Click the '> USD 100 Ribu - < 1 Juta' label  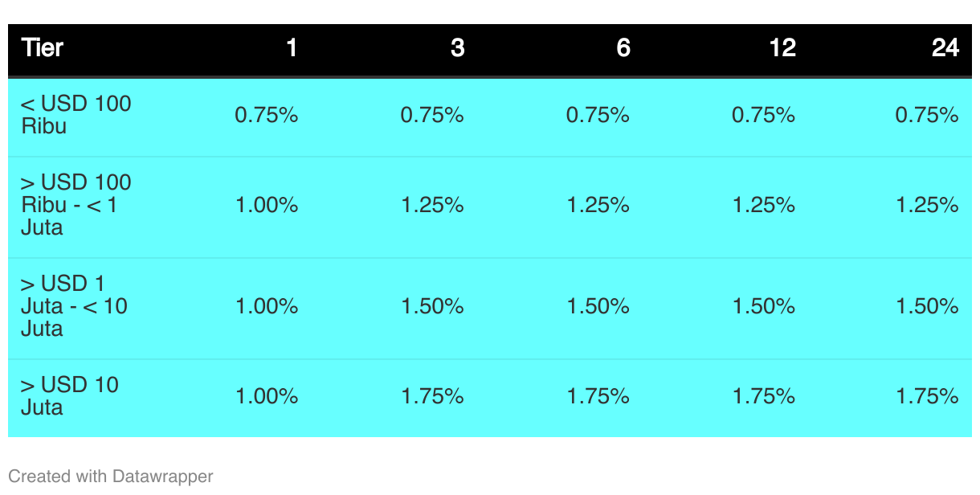(x=76, y=205)
